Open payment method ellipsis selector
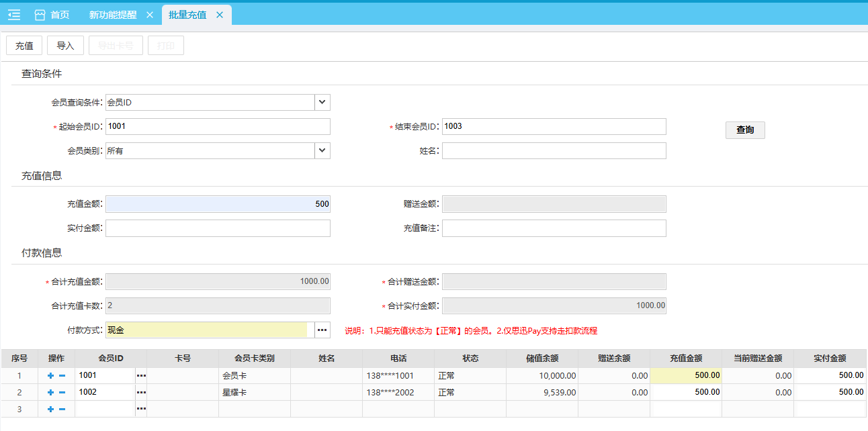 click(322, 330)
